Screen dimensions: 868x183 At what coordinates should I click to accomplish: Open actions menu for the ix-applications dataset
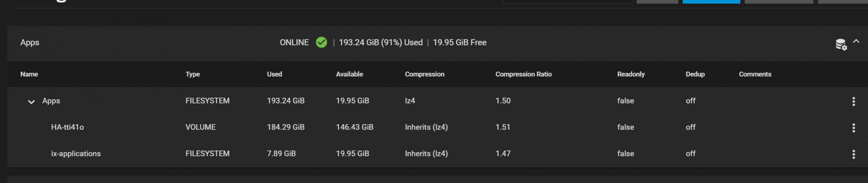[854, 154]
